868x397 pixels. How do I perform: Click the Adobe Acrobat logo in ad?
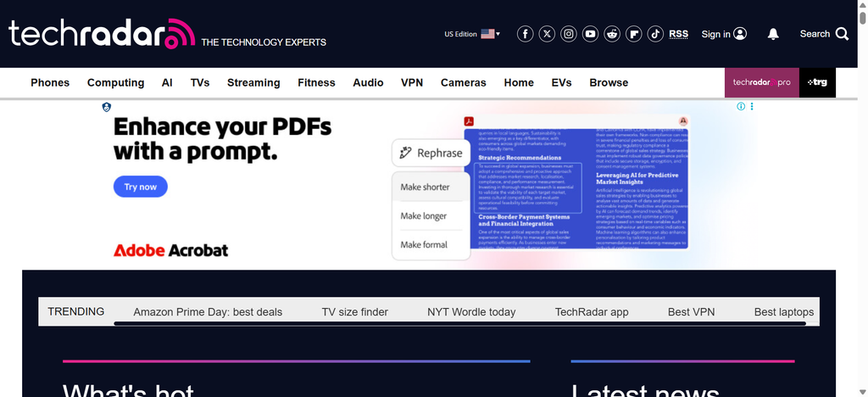[x=170, y=250]
